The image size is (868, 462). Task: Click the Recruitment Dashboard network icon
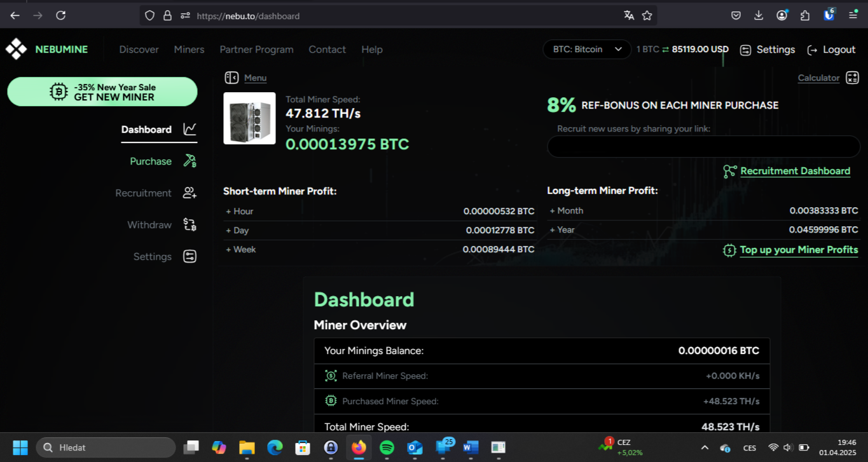730,171
